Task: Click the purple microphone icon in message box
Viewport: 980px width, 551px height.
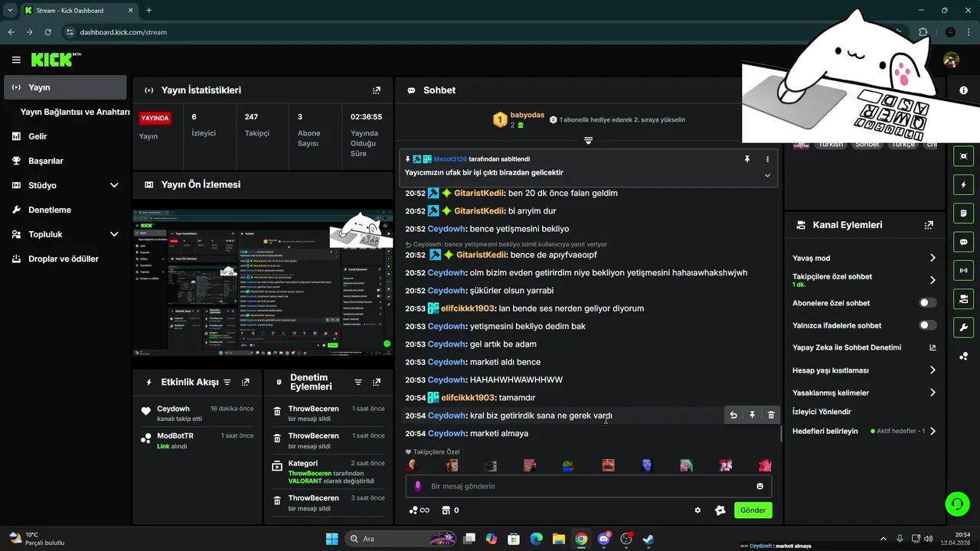Action: tap(418, 486)
